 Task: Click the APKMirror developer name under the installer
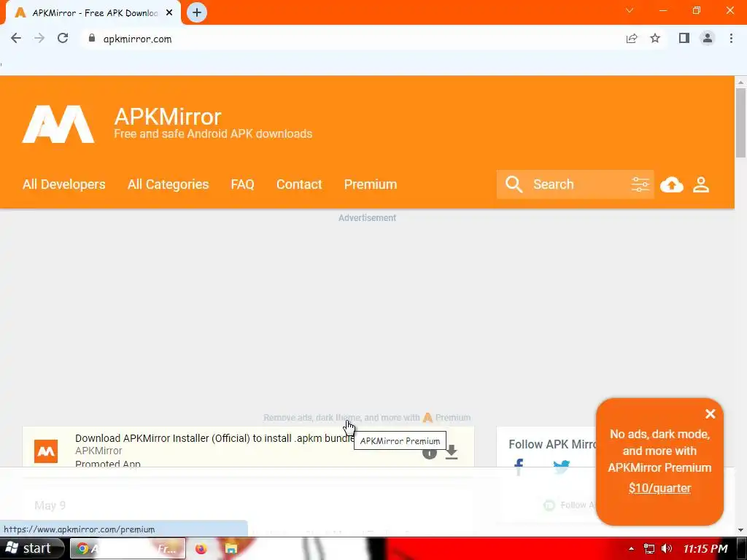tap(98, 451)
